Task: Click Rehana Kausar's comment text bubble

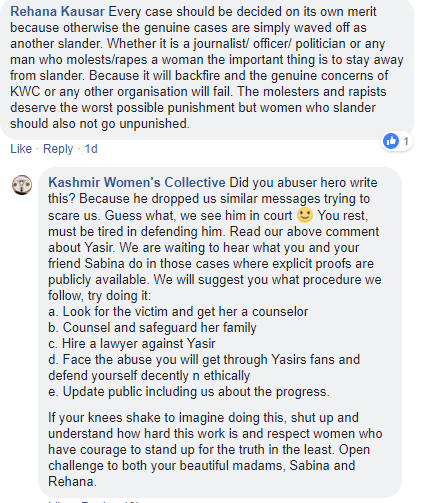Action: point(207,68)
